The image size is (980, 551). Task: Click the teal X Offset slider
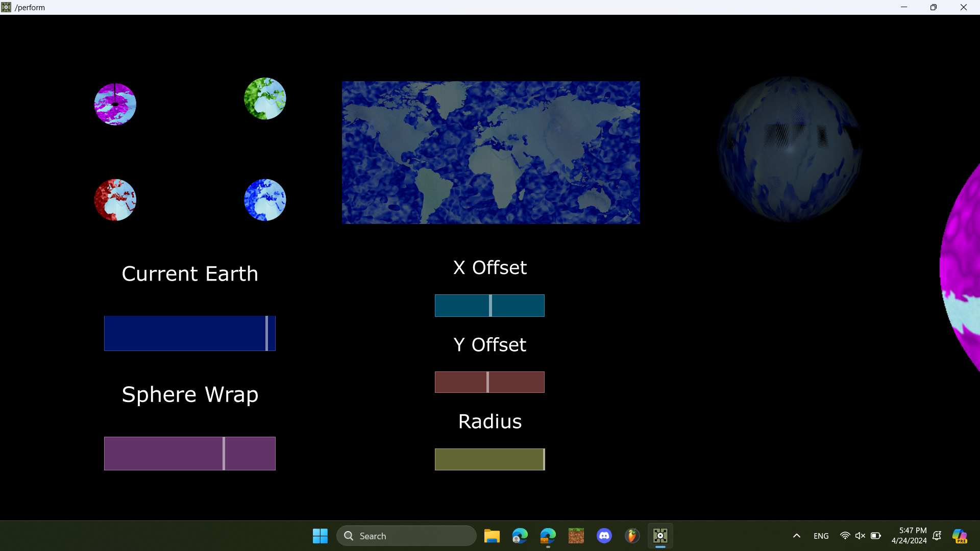coord(489,306)
